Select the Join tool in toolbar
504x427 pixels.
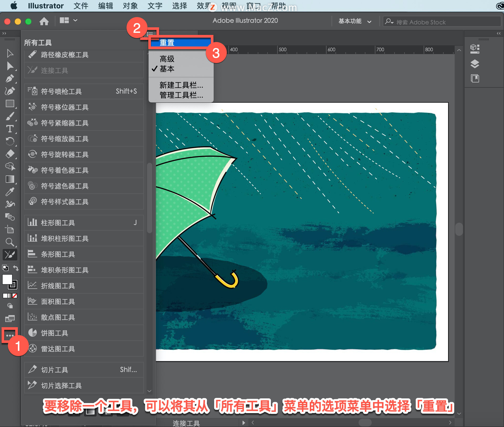tap(10, 255)
